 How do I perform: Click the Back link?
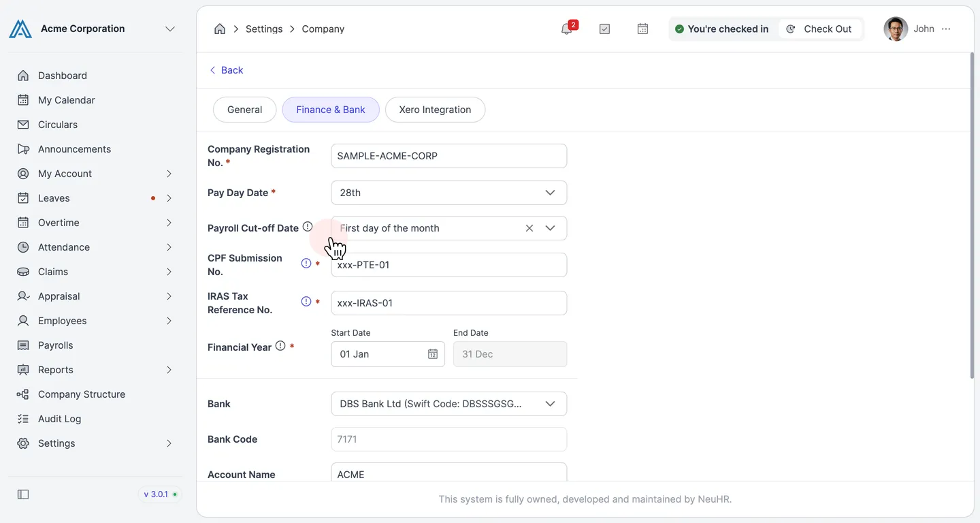(226, 70)
